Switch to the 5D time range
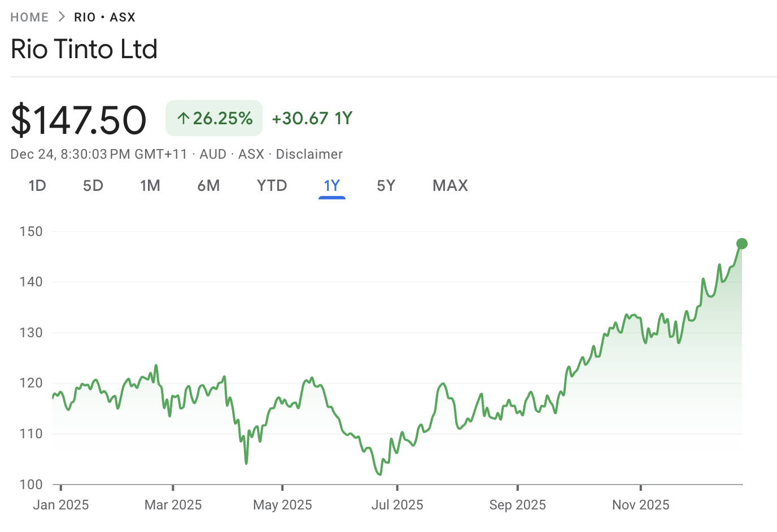This screenshot has width=777, height=532. pos(93,185)
